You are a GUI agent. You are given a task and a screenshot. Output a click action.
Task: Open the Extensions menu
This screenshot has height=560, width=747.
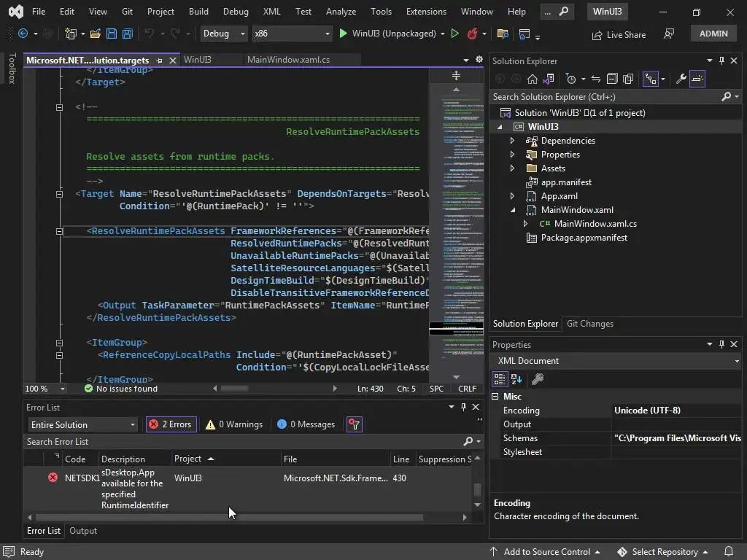(426, 12)
